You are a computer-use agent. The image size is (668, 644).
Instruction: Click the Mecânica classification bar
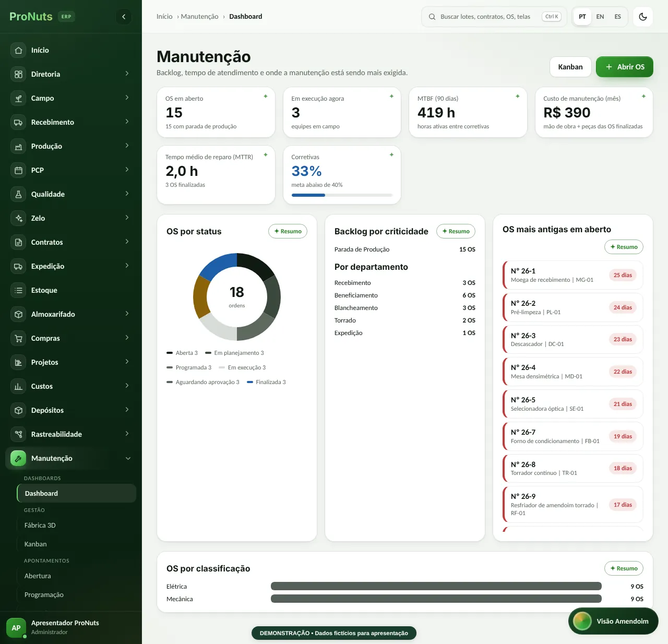tap(436, 599)
